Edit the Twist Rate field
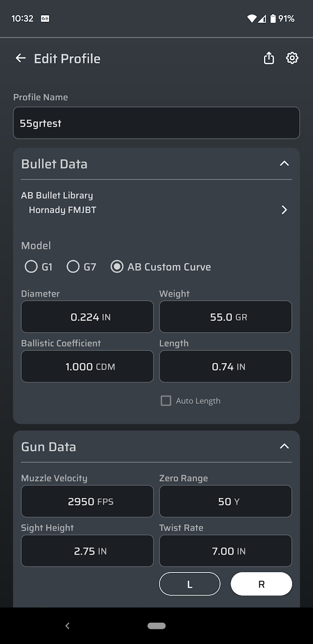Image resolution: width=313 pixels, height=644 pixels. 225,551
